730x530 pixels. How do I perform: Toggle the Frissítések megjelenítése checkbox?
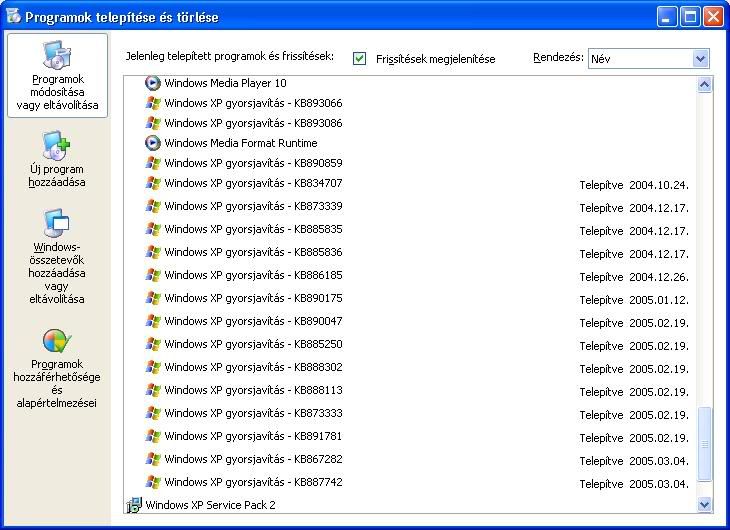(360, 59)
